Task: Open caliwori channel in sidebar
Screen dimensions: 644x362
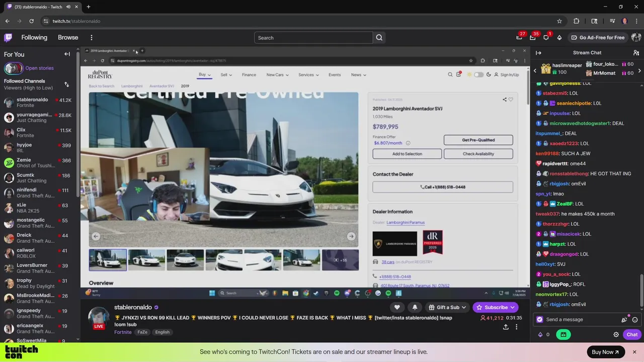Action: click(38, 253)
